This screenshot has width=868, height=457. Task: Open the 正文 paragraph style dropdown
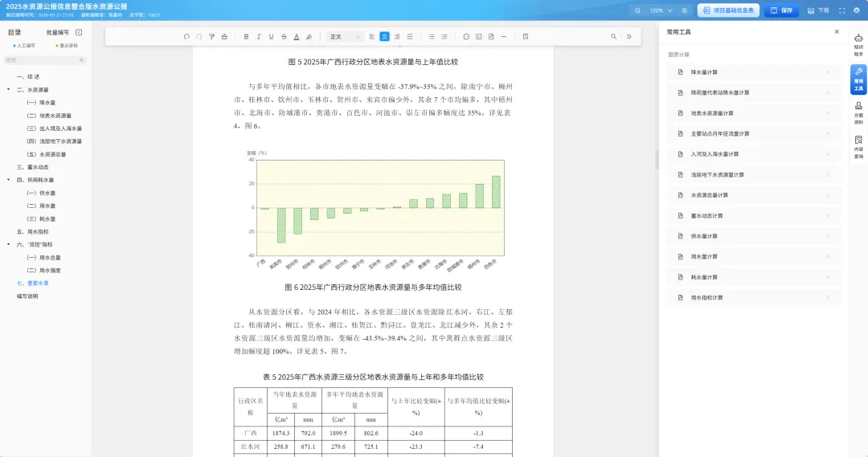coord(345,36)
